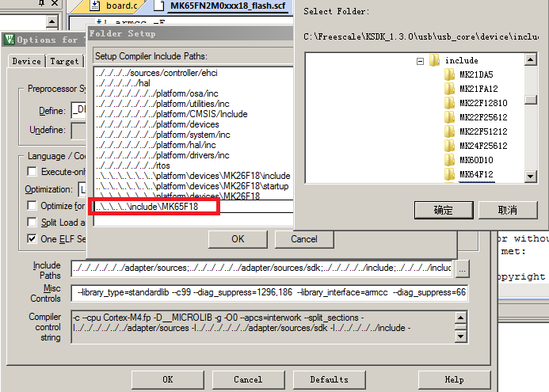Click the Define input field
The width and height of the screenshot is (549, 392).
click(x=78, y=110)
